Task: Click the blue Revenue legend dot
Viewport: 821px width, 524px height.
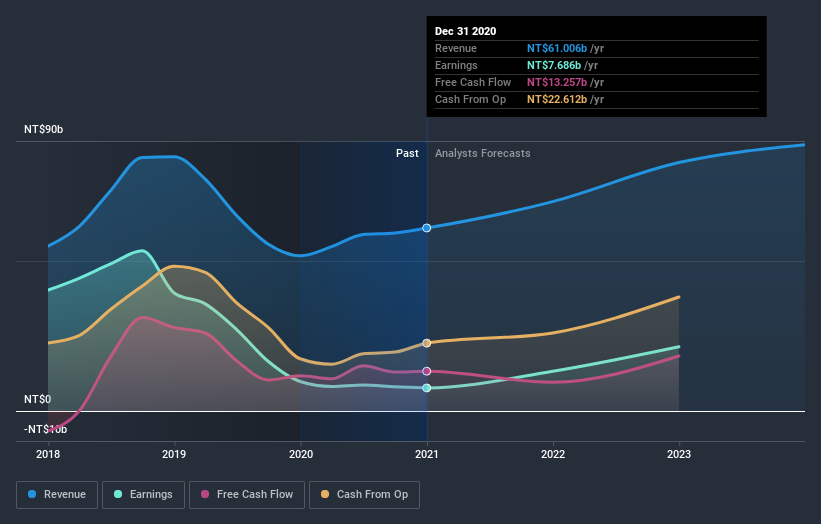Action: pos(32,494)
